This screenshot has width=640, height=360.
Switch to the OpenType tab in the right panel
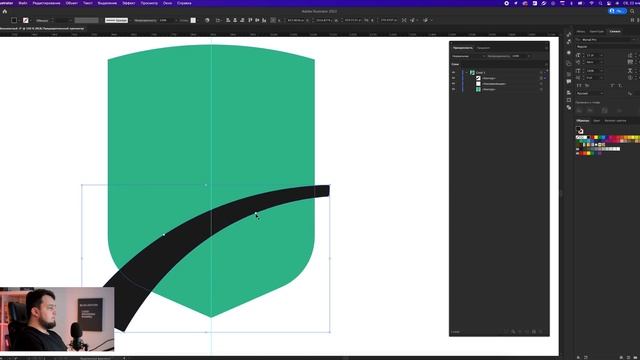(596, 31)
